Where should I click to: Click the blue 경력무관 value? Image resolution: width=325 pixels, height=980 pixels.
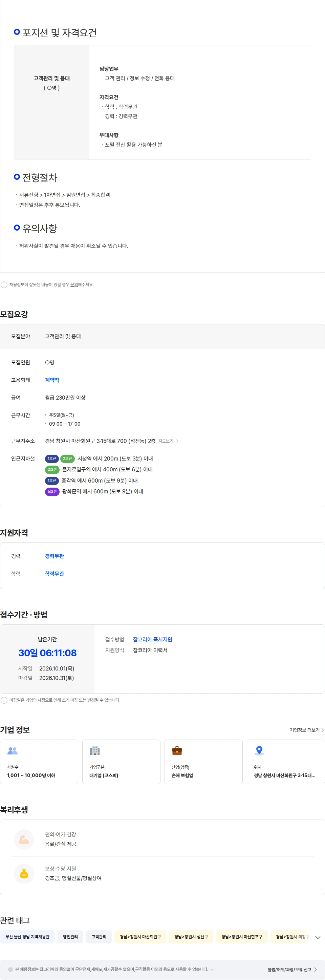click(x=55, y=556)
